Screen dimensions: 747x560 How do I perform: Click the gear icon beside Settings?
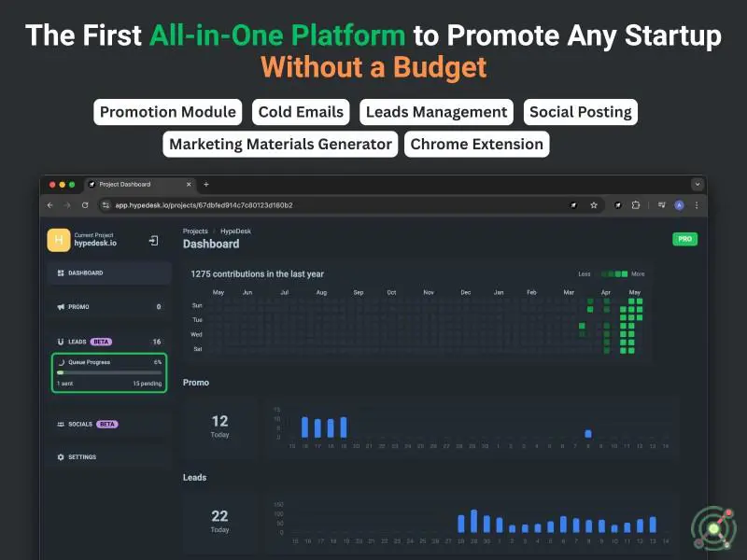(61, 457)
